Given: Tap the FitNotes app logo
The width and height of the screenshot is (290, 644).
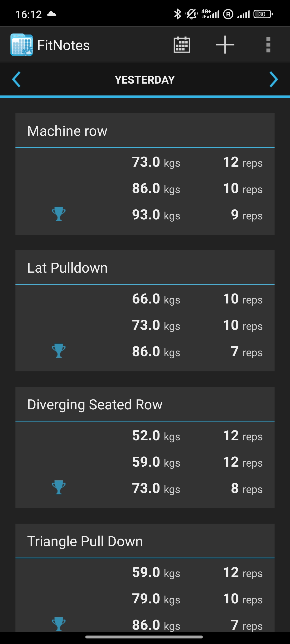Looking at the screenshot, I should 22,45.
